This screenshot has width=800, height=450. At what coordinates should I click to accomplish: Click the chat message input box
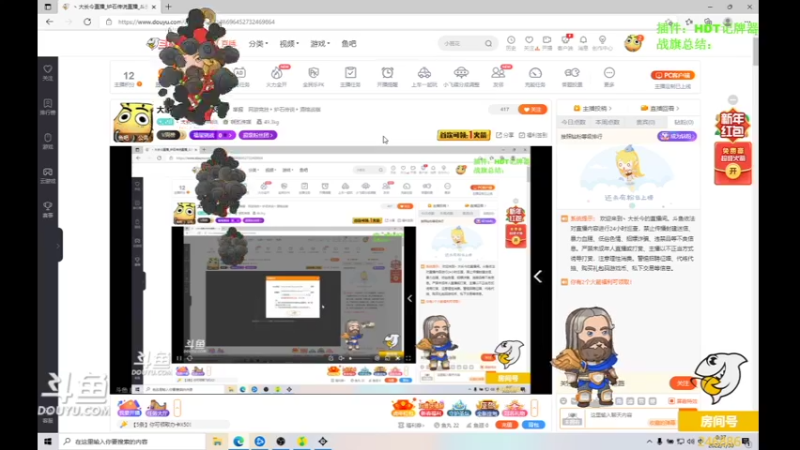click(x=632, y=418)
